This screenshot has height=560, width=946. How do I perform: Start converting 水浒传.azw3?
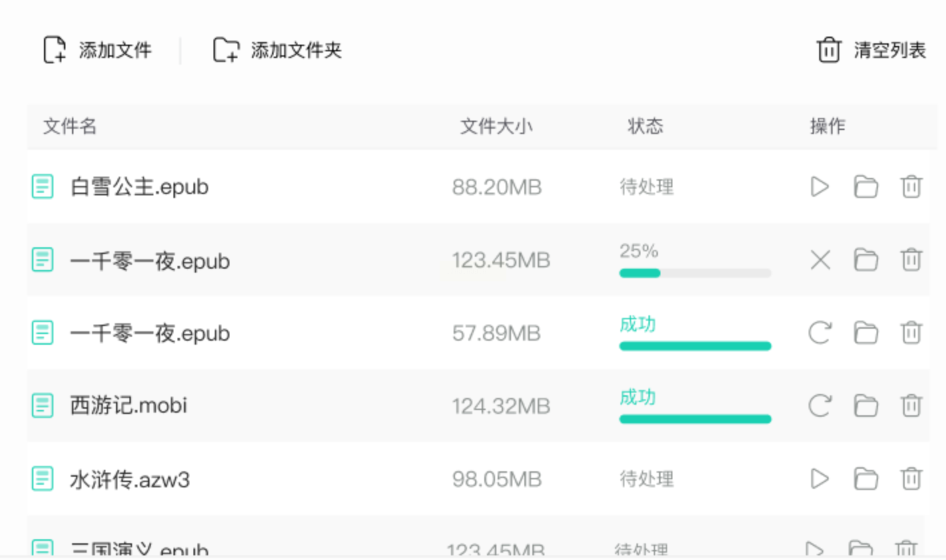819,478
